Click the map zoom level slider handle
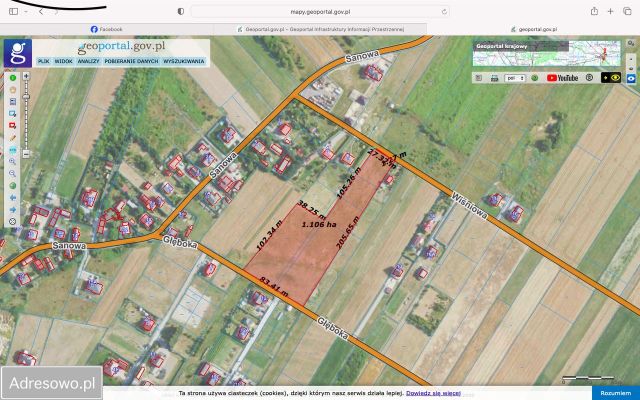The width and height of the screenshot is (640, 400). point(26,97)
